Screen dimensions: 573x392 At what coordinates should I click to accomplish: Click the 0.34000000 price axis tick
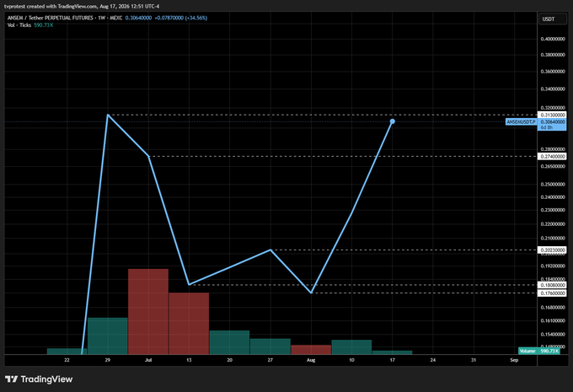tap(553, 89)
